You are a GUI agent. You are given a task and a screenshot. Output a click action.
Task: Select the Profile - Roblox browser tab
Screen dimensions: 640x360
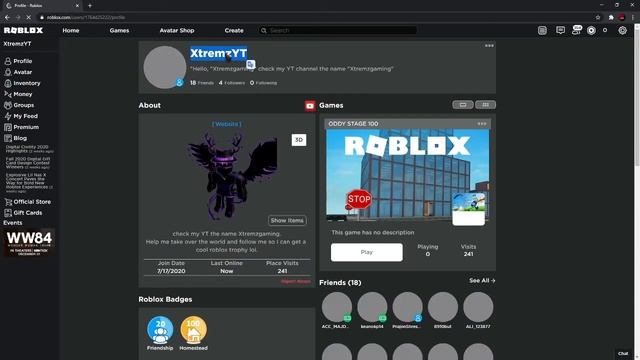(41, 6)
